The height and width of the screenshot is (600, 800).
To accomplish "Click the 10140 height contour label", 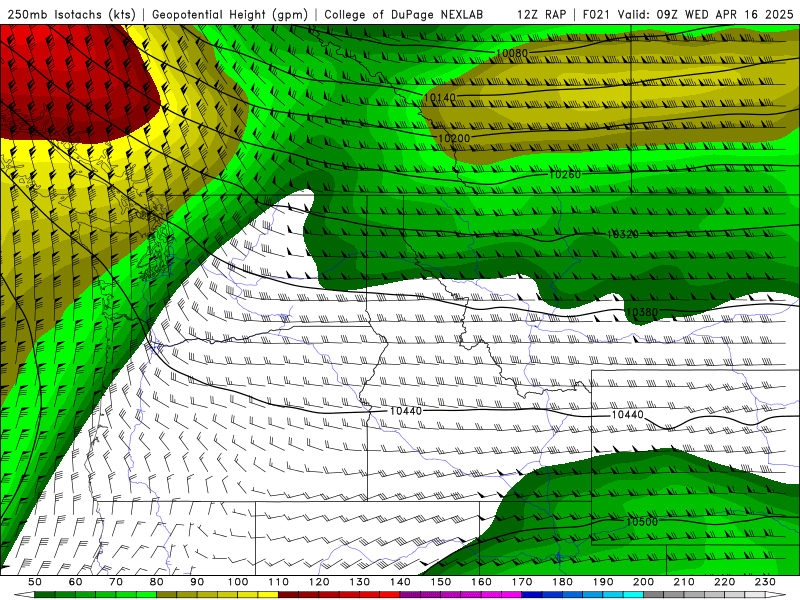I will coord(439,97).
